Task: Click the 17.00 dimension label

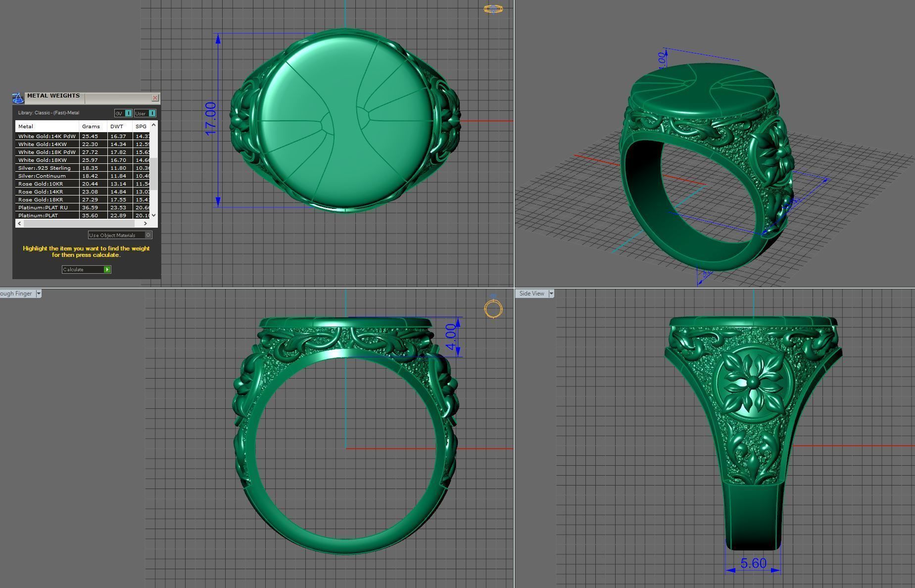Action: 210,119
